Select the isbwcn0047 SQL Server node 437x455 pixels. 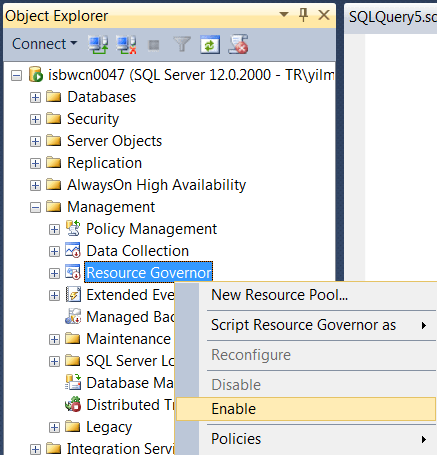(191, 75)
